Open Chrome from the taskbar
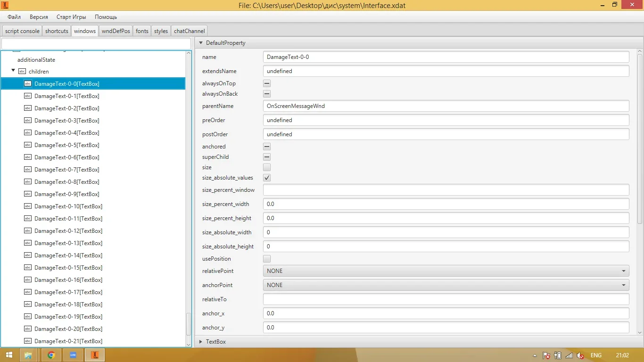 (51, 355)
